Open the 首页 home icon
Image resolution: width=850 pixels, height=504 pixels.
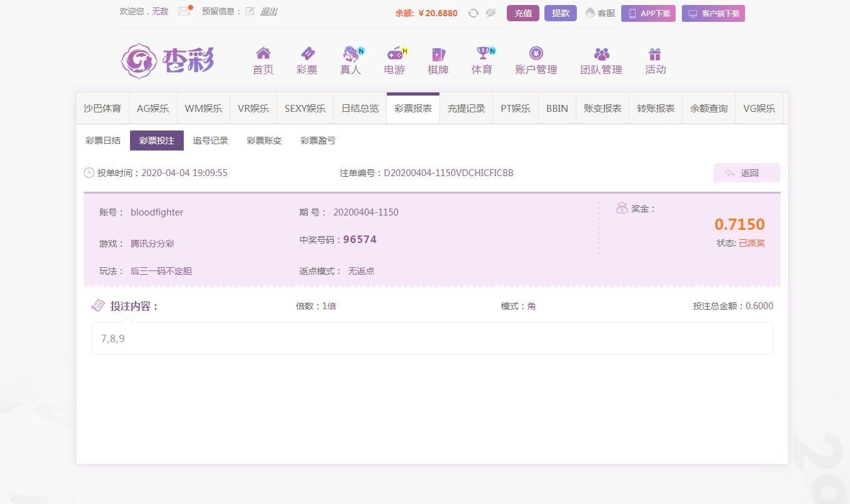[x=263, y=54]
